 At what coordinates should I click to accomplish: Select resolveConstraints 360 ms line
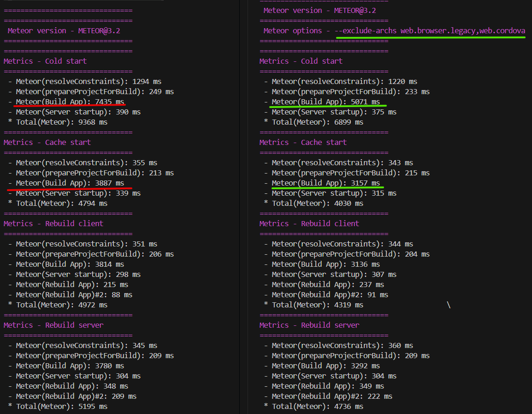338,345
